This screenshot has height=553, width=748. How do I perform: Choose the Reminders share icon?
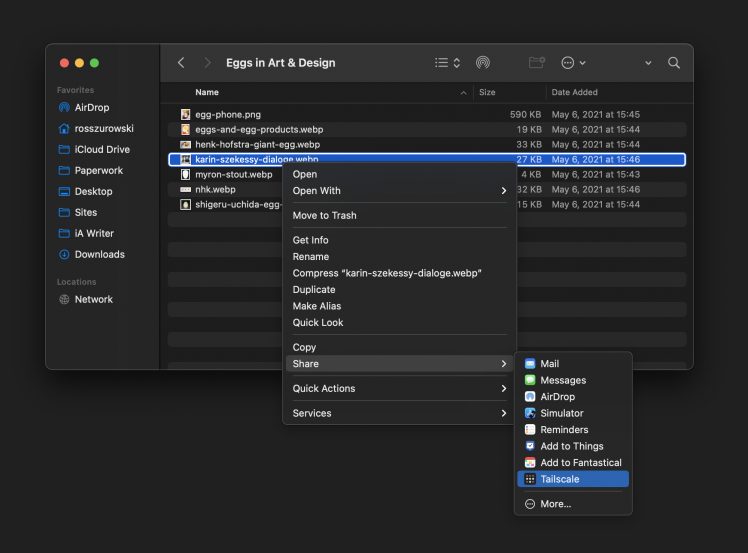coord(530,430)
